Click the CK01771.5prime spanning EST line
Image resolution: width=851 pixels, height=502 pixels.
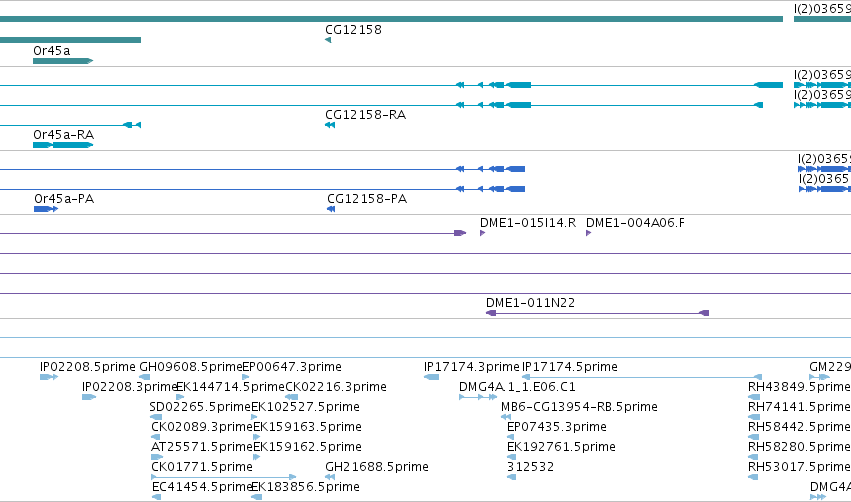pos(224,477)
